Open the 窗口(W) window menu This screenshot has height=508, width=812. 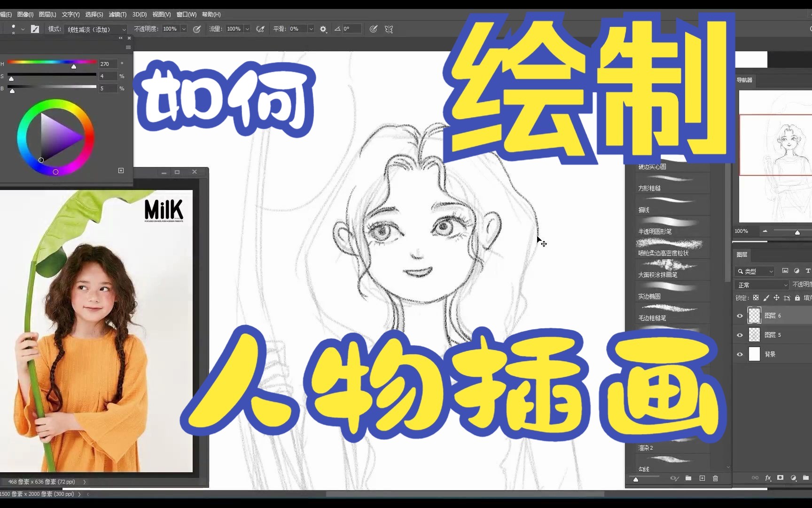point(186,14)
